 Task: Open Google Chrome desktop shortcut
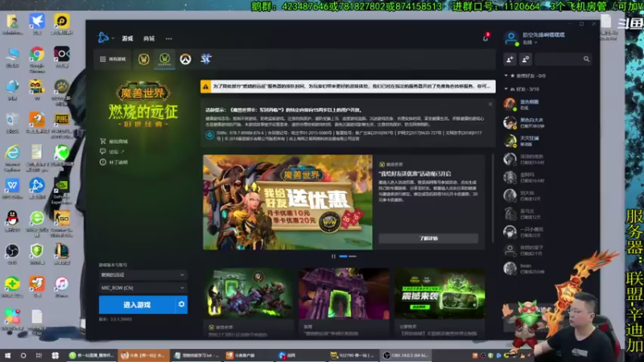(37, 59)
